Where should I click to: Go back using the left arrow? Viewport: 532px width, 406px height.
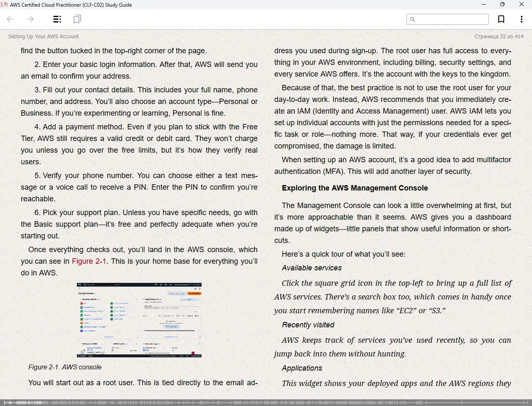pyautogui.click(x=10, y=19)
